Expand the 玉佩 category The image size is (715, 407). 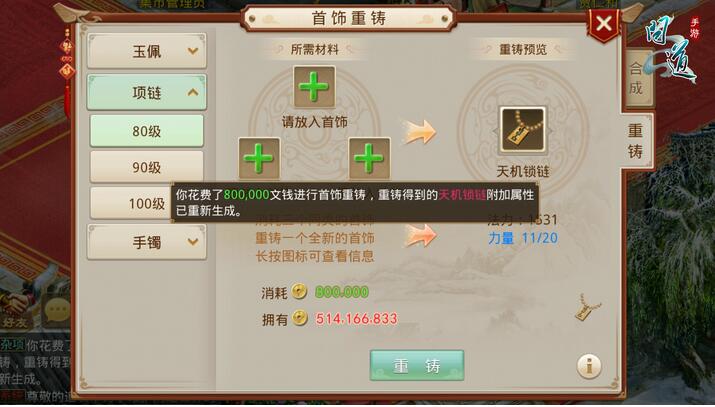(146, 51)
